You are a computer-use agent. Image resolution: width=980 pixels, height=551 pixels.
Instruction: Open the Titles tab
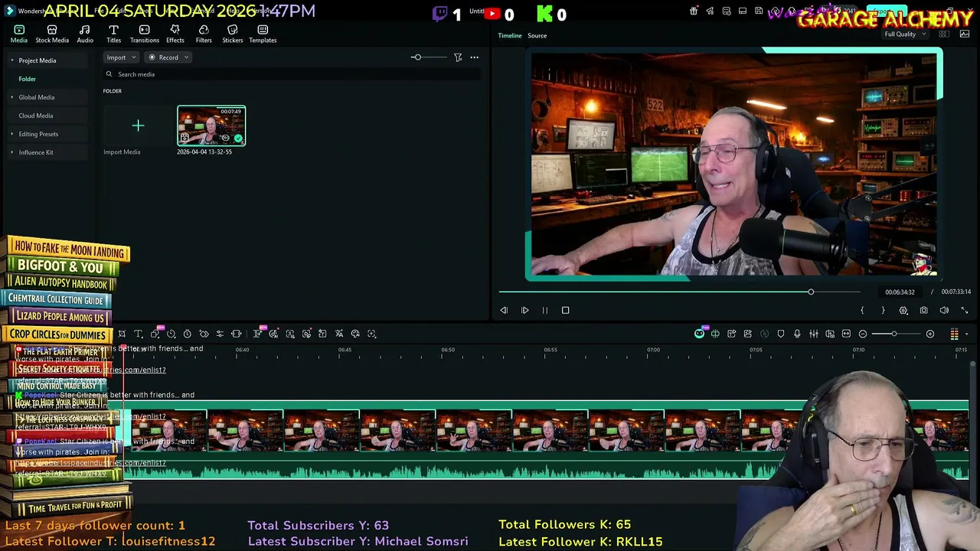113,34
